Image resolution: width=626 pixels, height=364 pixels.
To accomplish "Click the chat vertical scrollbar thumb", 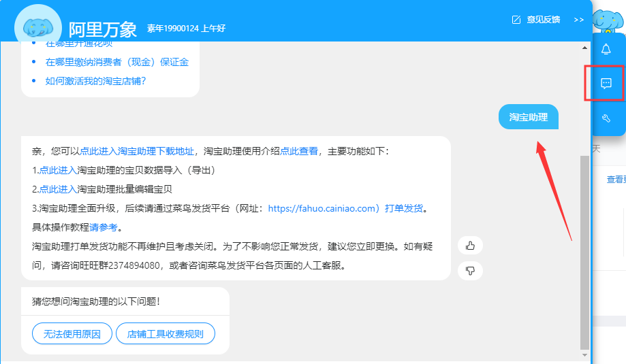I will 584,252.
